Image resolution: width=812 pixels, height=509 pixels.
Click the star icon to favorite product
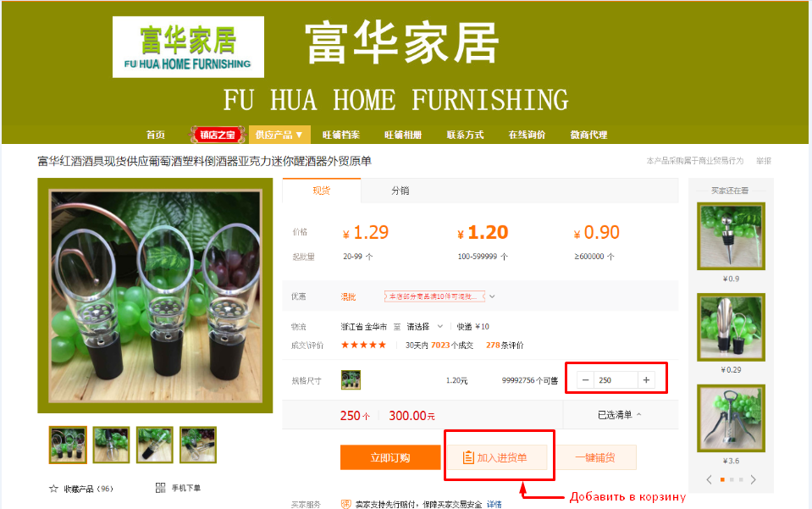click(53, 489)
